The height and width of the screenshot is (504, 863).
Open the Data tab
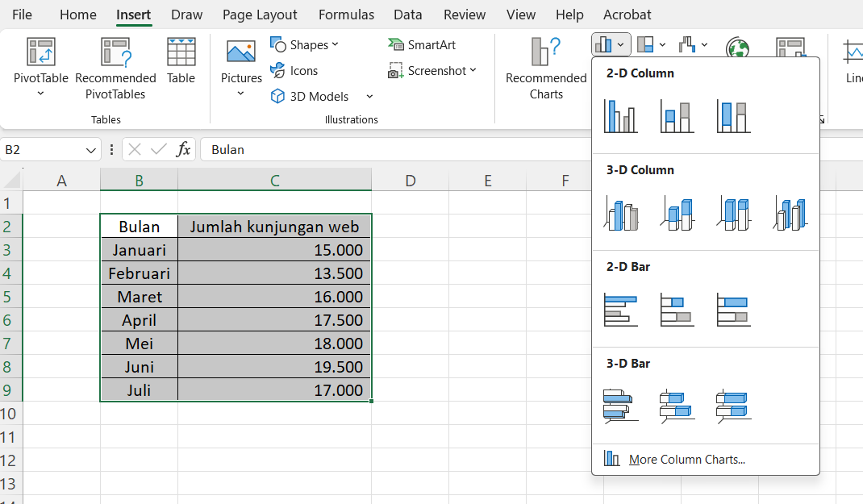pos(408,15)
